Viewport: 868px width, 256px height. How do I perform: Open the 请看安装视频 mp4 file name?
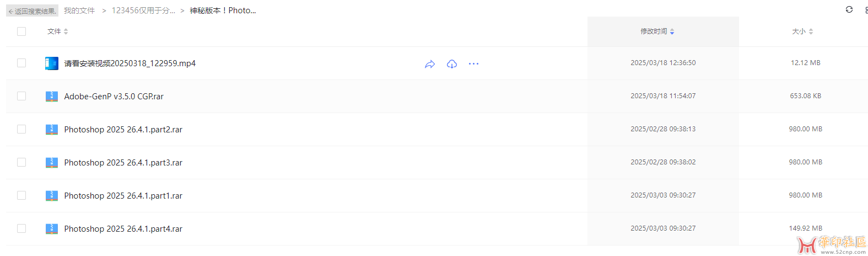pyautogui.click(x=130, y=63)
